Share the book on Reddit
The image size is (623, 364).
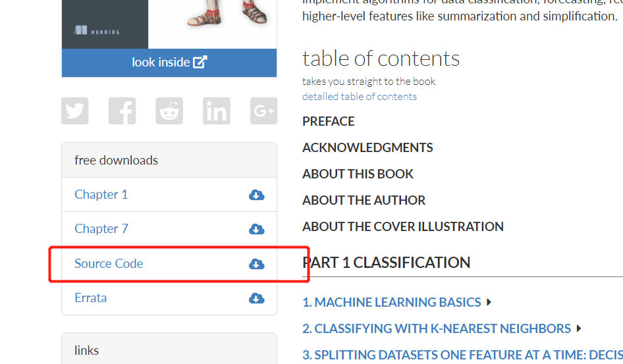tap(169, 111)
